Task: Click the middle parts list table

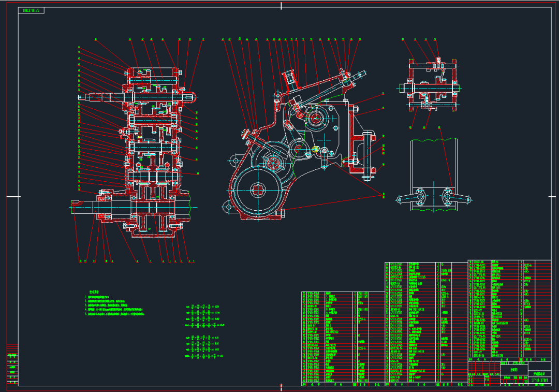Action: point(426,324)
